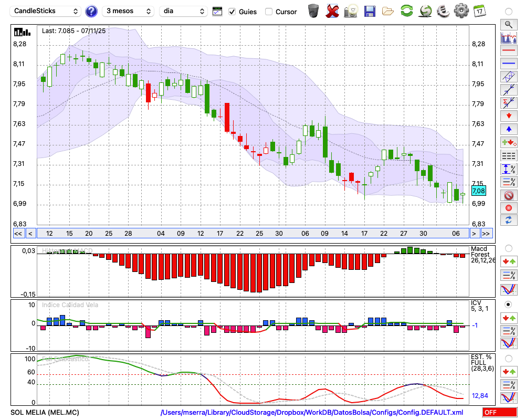The width and height of the screenshot is (525, 420).
Task: Select the red horizontal line tool
Action: tap(508, 51)
